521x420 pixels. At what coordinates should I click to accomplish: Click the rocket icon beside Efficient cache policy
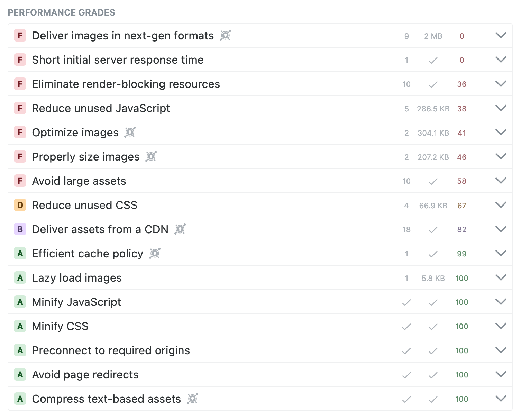155,253
